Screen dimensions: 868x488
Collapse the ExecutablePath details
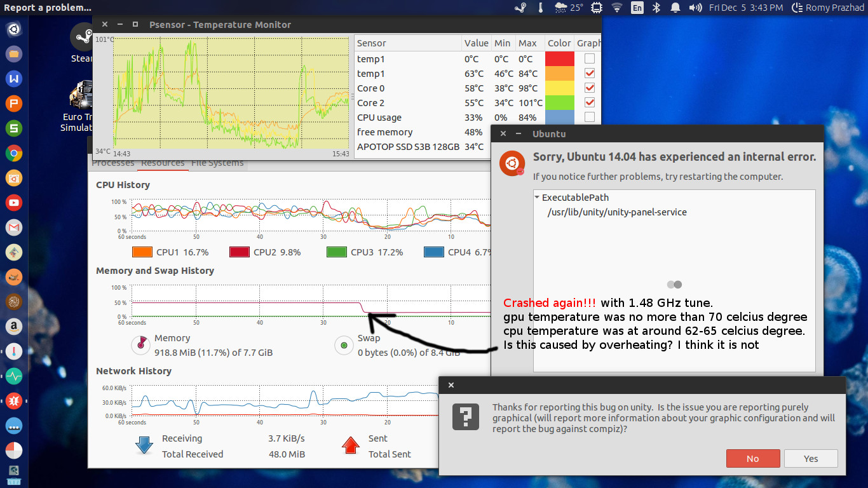tap(538, 198)
